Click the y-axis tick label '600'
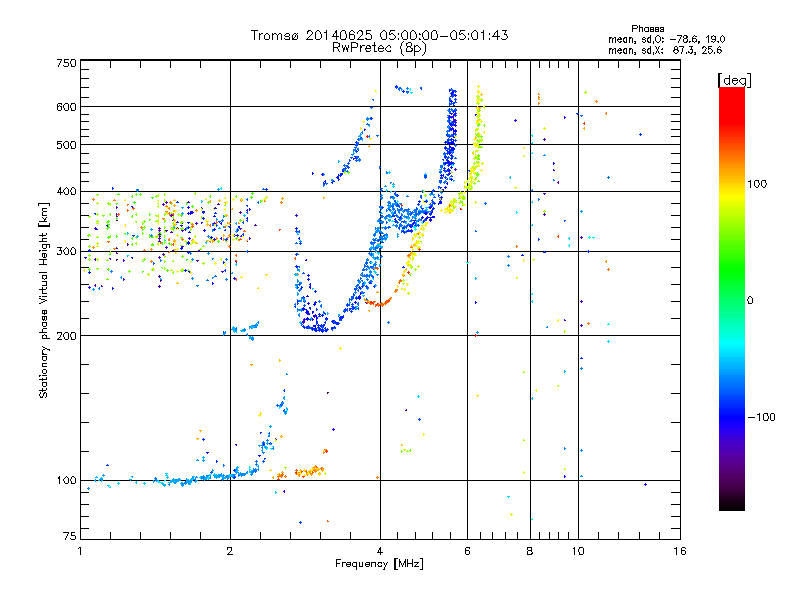 (x=66, y=107)
